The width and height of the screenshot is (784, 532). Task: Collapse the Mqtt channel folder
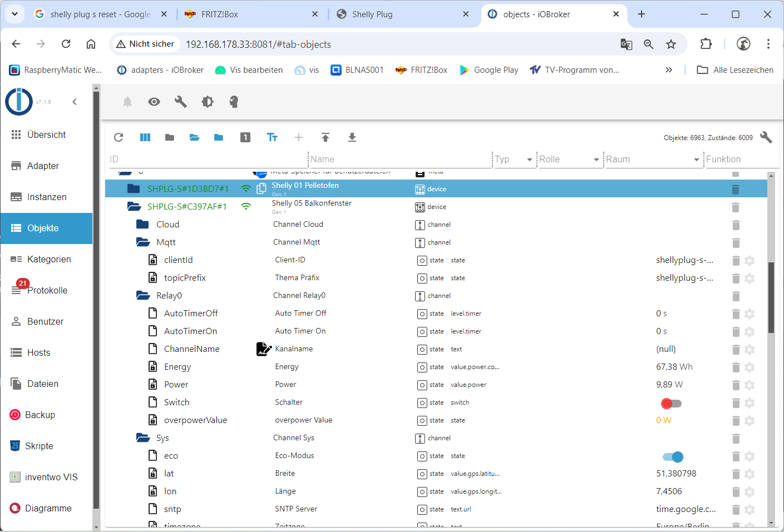pos(143,242)
